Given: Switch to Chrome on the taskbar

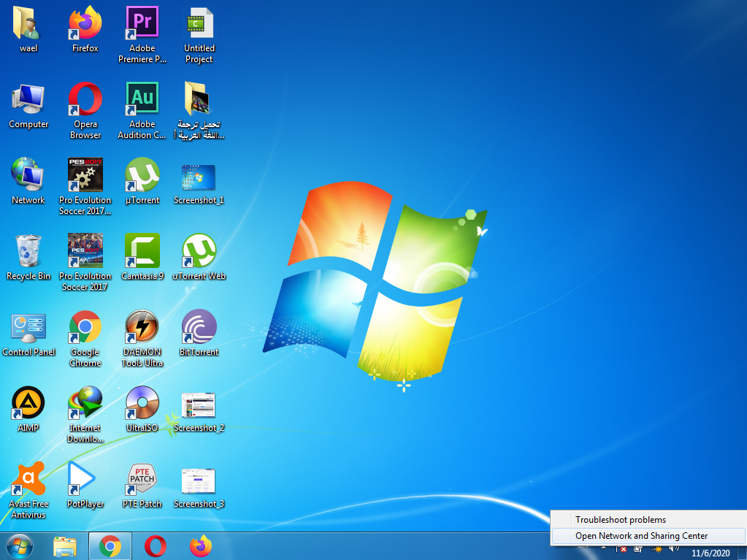Looking at the screenshot, I should pyautogui.click(x=110, y=546).
